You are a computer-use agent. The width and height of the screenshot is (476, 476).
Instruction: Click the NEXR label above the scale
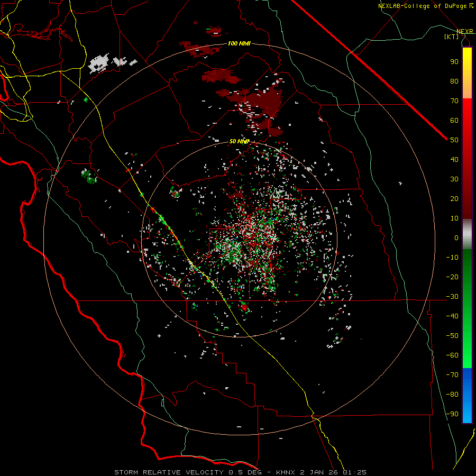tap(465, 31)
